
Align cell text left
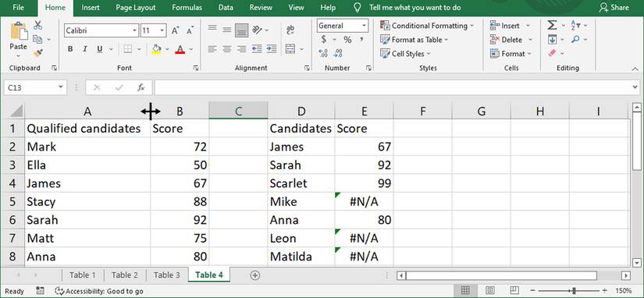point(212,49)
